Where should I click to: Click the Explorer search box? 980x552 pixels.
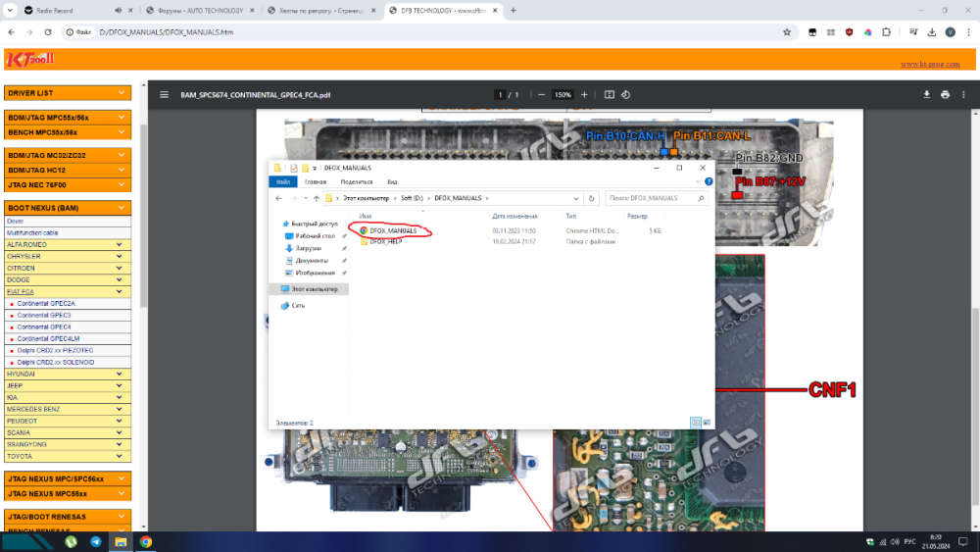pos(657,199)
